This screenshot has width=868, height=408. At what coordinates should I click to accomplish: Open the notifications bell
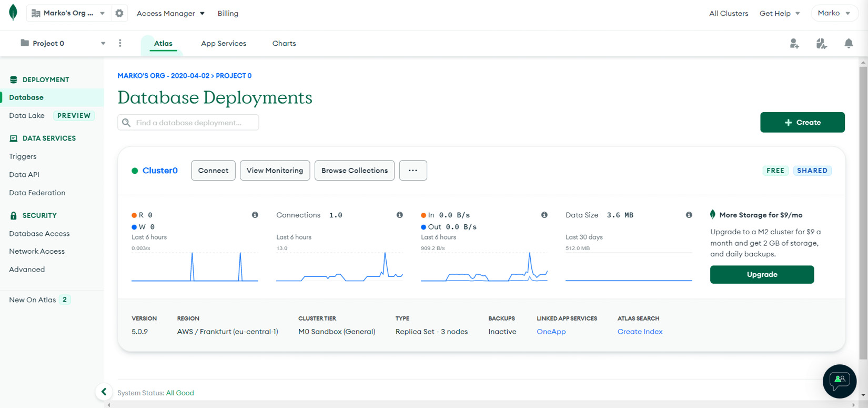pos(849,44)
